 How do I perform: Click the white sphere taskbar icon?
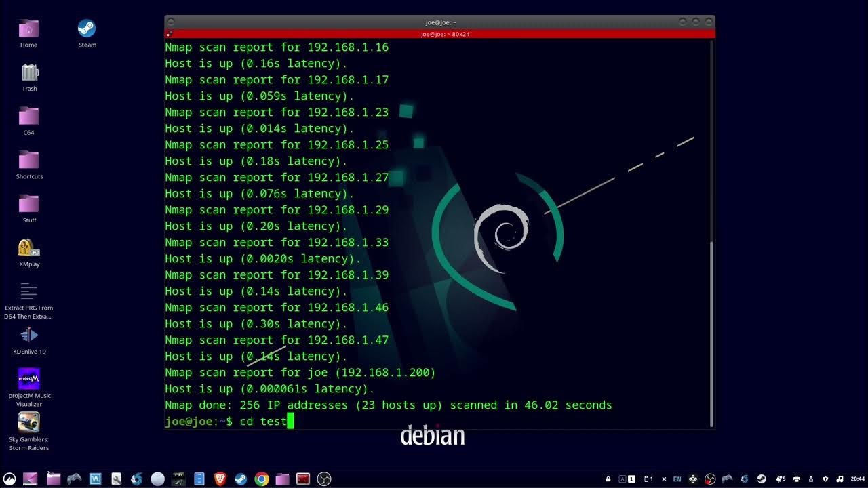point(158,479)
